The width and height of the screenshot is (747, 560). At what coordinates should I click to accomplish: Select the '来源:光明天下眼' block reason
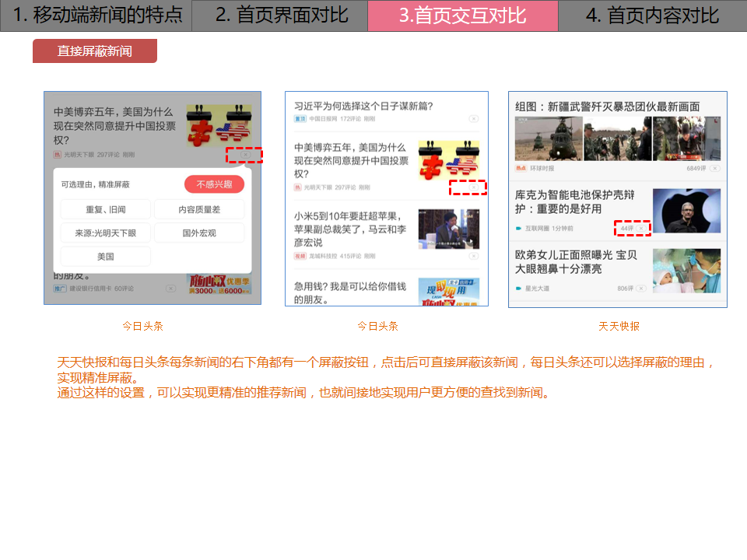pos(106,233)
